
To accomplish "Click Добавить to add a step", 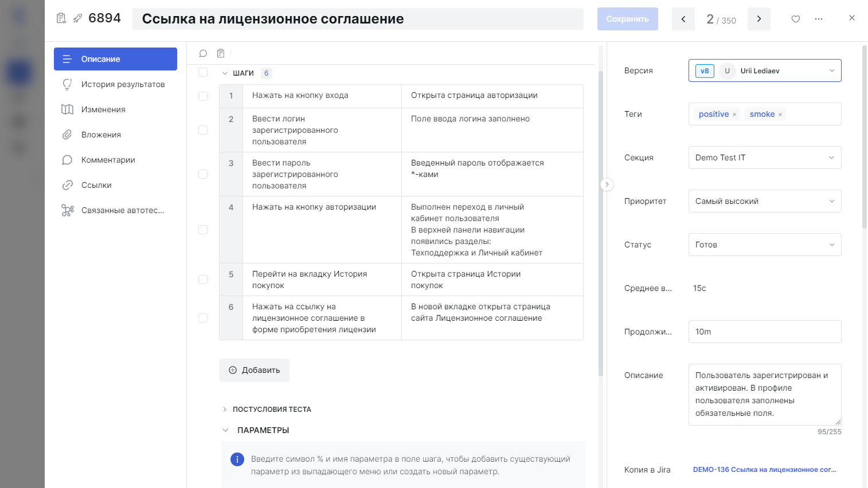I will tap(254, 370).
